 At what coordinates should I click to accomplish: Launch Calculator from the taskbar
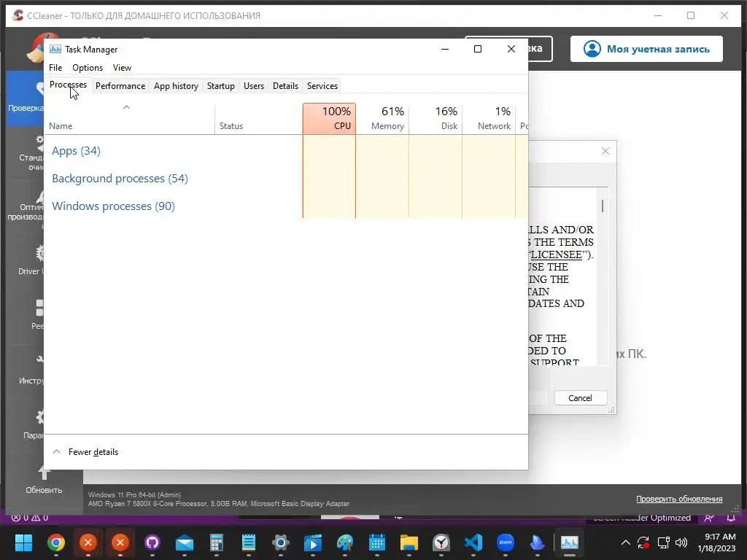click(217, 542)
